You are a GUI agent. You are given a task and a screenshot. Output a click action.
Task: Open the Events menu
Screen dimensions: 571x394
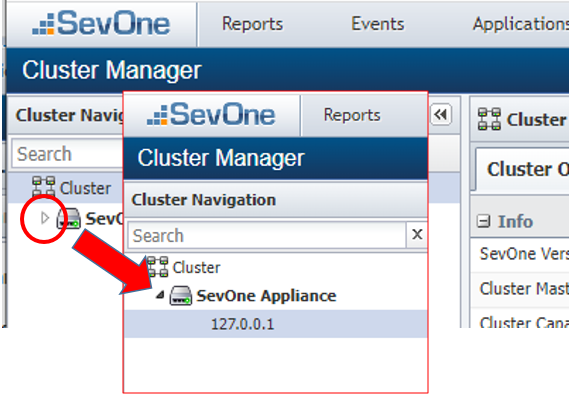tap(378, 24)
